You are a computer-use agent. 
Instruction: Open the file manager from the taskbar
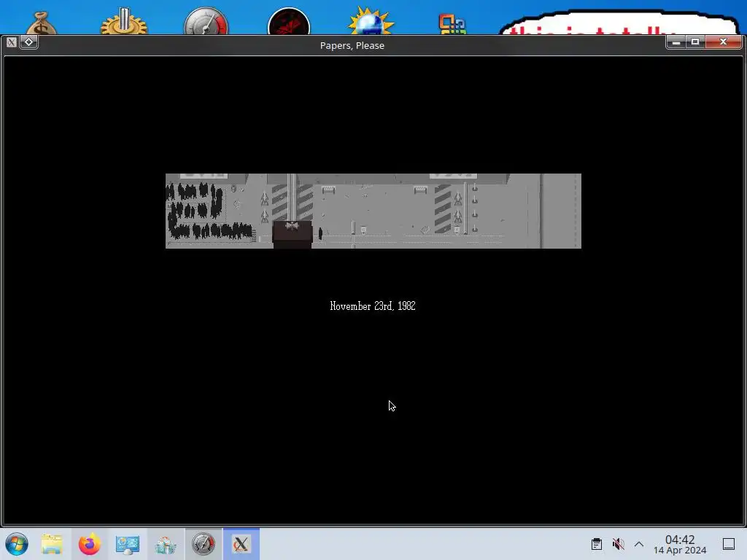pyautogui.click(x=52, y=544)
